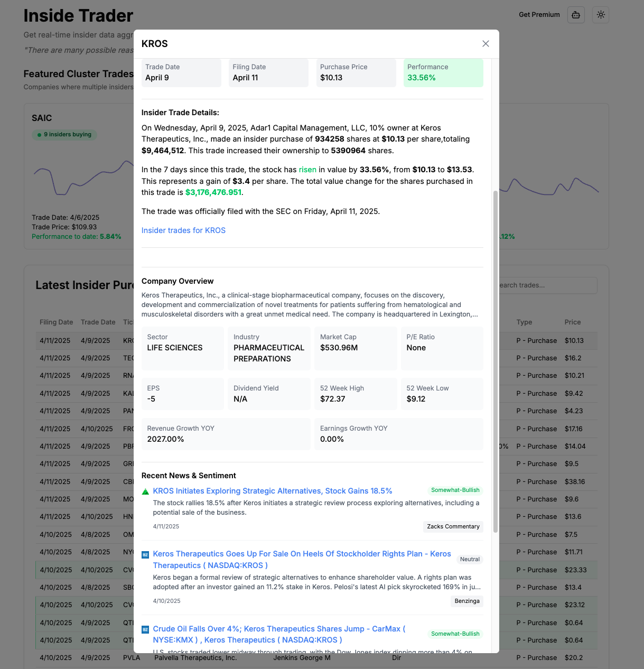This screenshot has height=669, width=644.
Task: Click the Revenue Growth YOY 2027.00% tile
Action: (x=226, y=434)
